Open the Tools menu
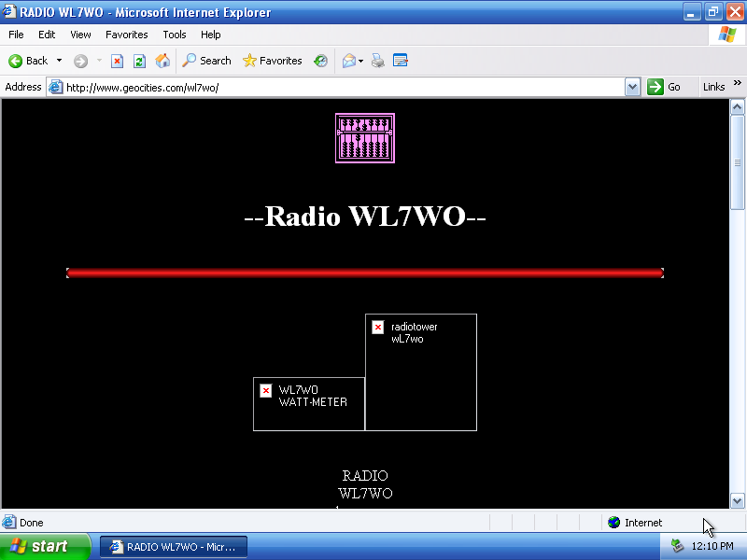The width and height of the screenshot is (747, 560). point(175,35)
